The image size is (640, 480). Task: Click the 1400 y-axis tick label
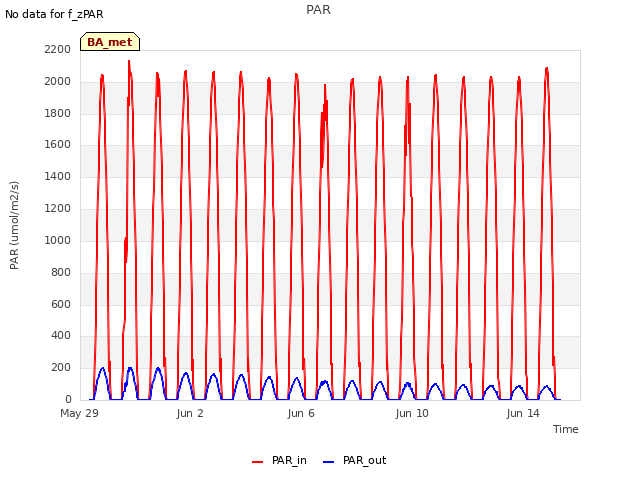pyautogui.click(x=58, y=176)
